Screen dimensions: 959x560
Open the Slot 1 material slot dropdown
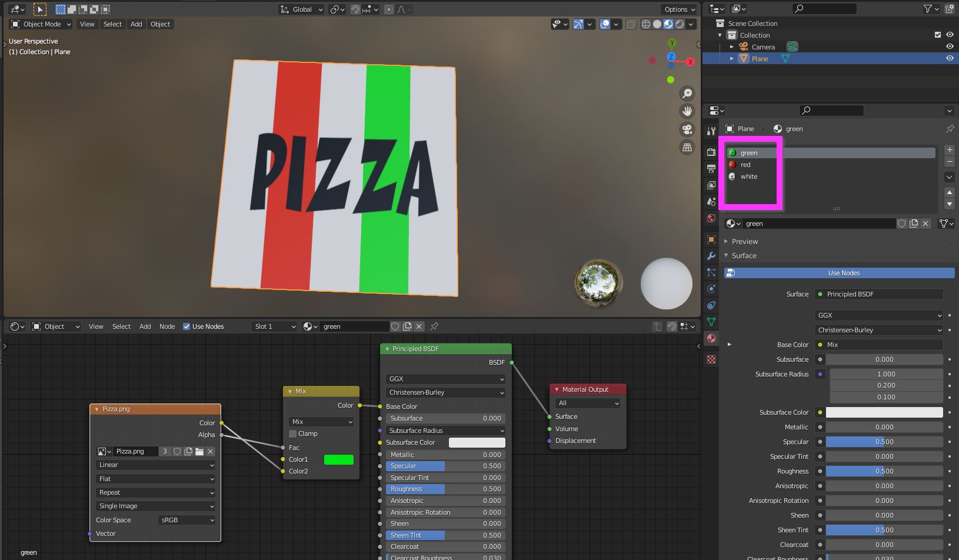(x=274, y=326)
